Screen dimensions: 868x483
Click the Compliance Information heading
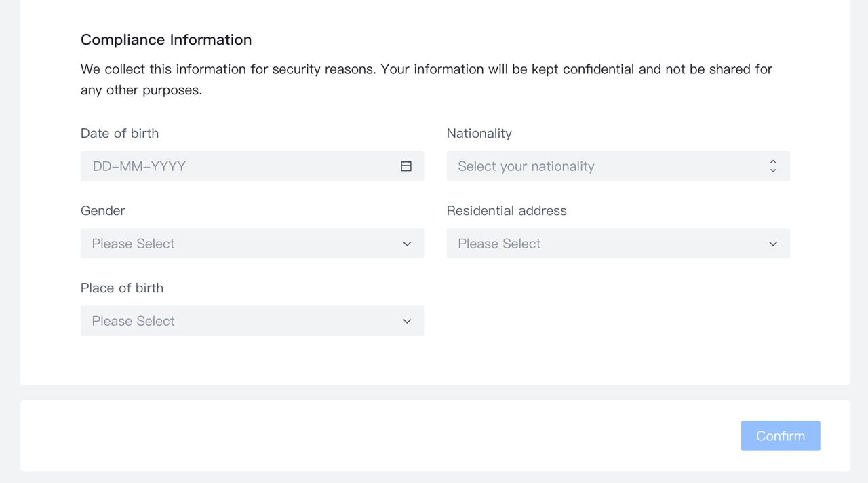pyautogui.click(x=166, y=40)
